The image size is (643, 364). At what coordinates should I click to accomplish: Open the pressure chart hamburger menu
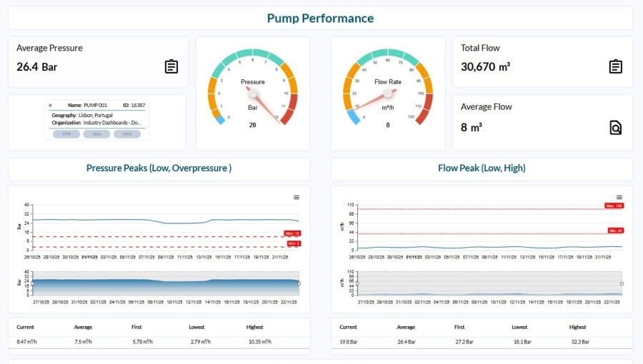(x=296, y=197)
